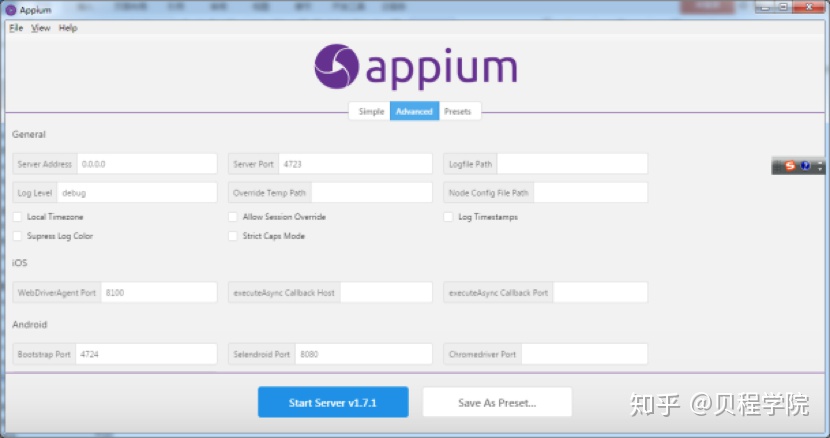The width and height of the screenshot is (830, 438).
Task: Enable the Local Timezone checkbox
Action: click(17, 217)
